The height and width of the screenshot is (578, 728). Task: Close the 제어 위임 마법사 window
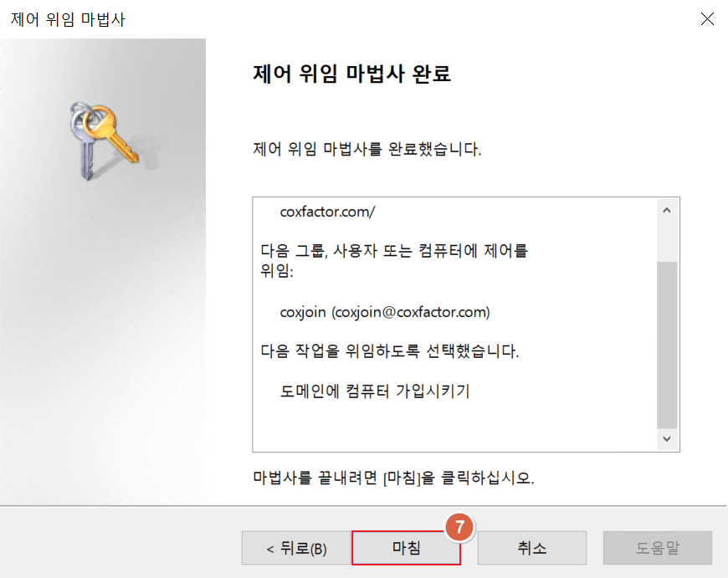click(707, 19)
